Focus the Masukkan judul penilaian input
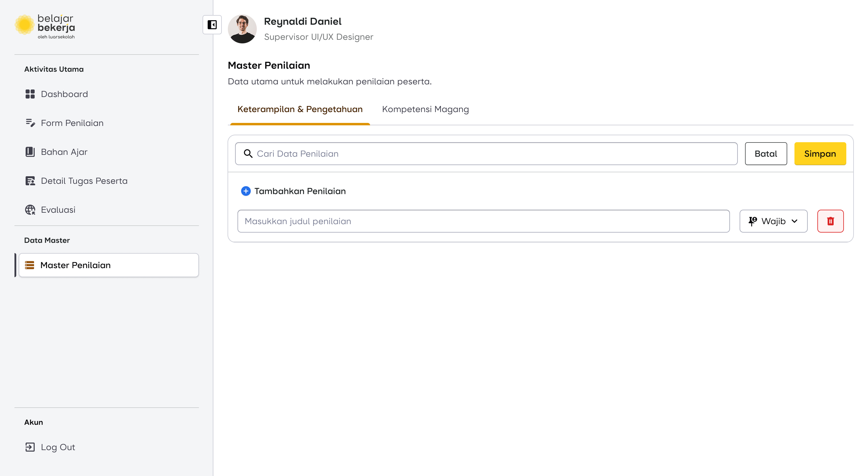 pos(483,221)
